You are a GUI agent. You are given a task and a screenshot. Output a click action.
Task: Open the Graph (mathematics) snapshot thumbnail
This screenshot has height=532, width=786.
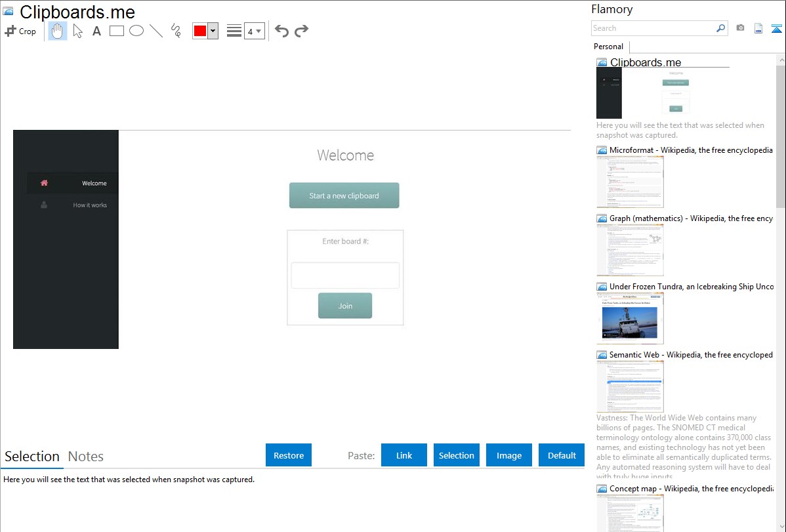pos(630,250)
